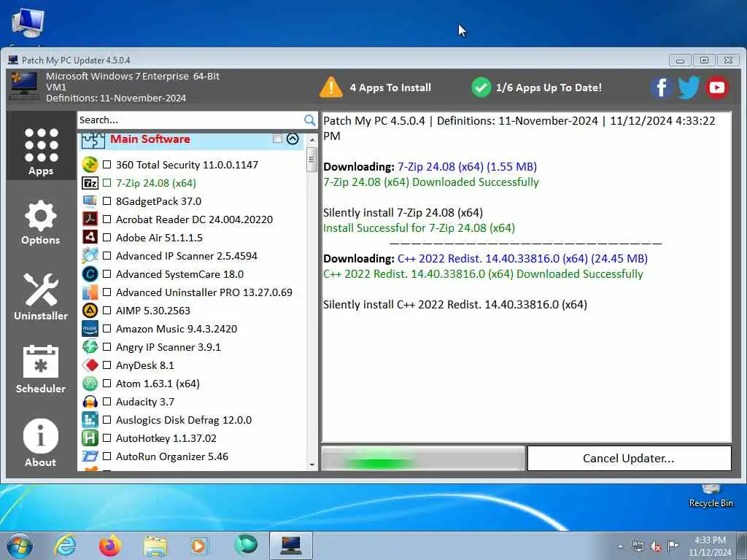Click the 1/6 Apps Up To Date label
The height and width of the screenshot is (560, 747).
[x=549, y=87]
